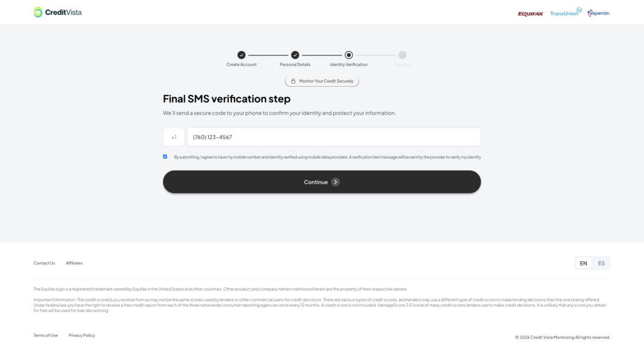Click the greyed-out Payment step circle

coord(402,55)
